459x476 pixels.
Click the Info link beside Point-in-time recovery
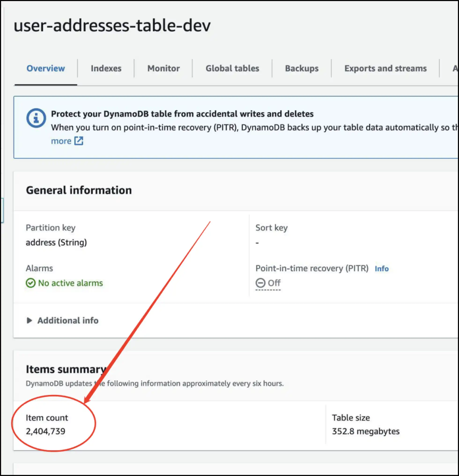click(x=381, y=268)
